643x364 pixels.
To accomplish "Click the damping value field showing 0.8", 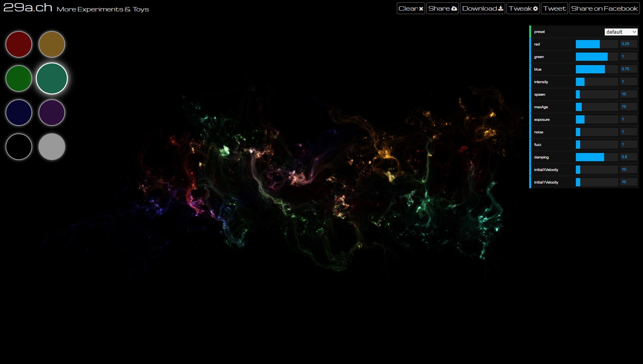I will [x=628, y=157].
